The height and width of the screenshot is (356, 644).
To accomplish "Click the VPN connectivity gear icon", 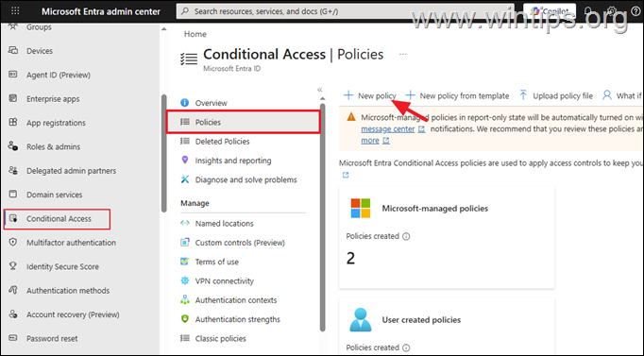I will click(185, 280).
